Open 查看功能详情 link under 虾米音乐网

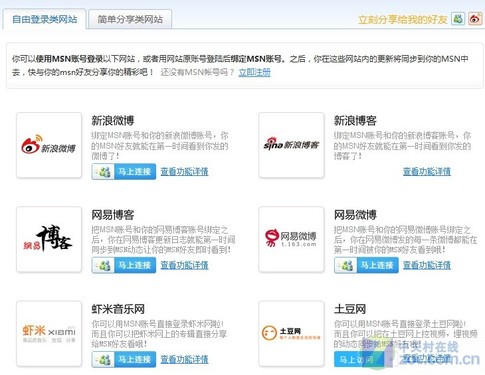pos(184,359)
